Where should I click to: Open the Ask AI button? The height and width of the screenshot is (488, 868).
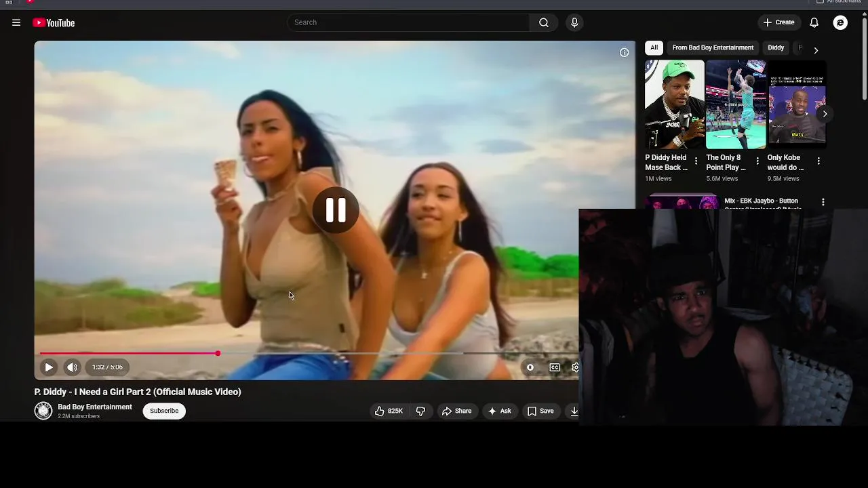(x=500, y=411)
